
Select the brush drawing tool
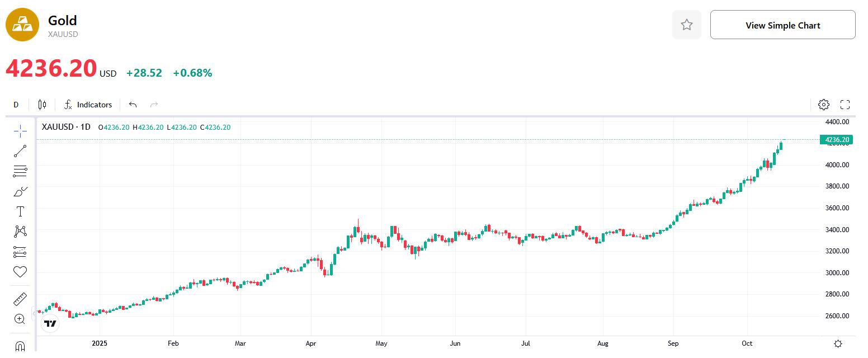tap(20, 192)
